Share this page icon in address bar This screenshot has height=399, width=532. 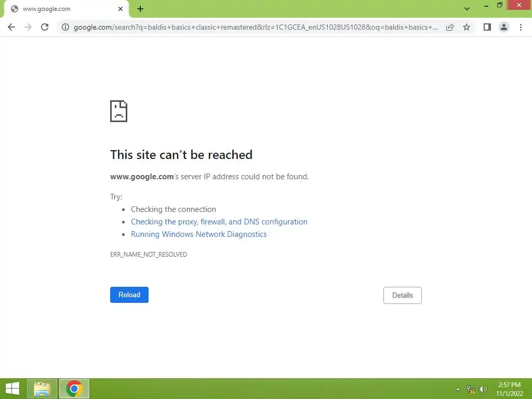click(x=450, y=27)
